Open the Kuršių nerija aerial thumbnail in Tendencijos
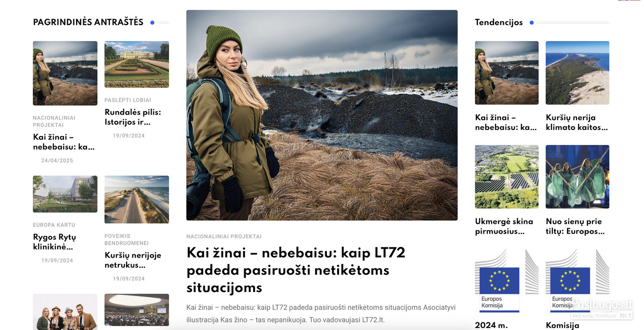644x330 pixels. (577, 73)
